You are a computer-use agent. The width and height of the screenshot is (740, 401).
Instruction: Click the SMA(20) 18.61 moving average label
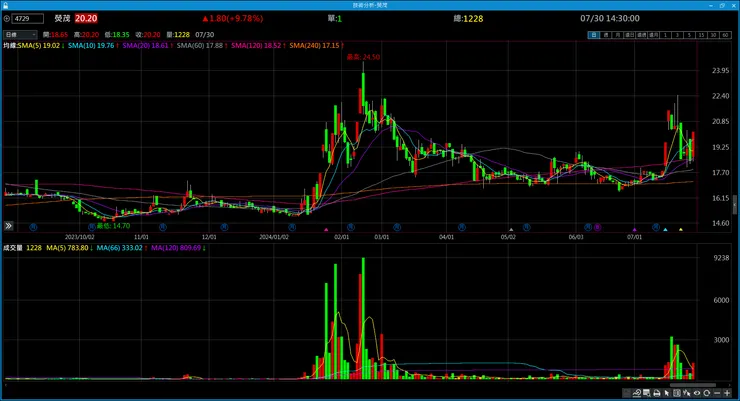(x=145, y=45)
